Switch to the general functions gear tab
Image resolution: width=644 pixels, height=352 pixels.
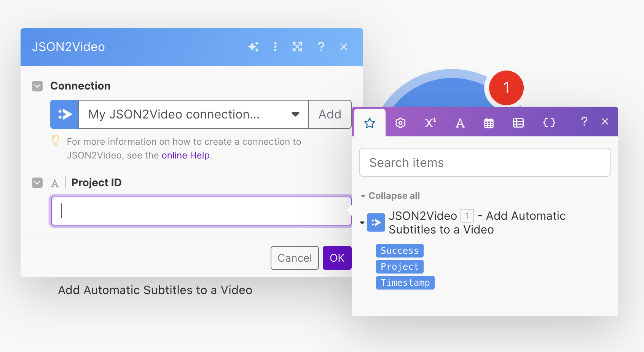[x=400, y=123]
